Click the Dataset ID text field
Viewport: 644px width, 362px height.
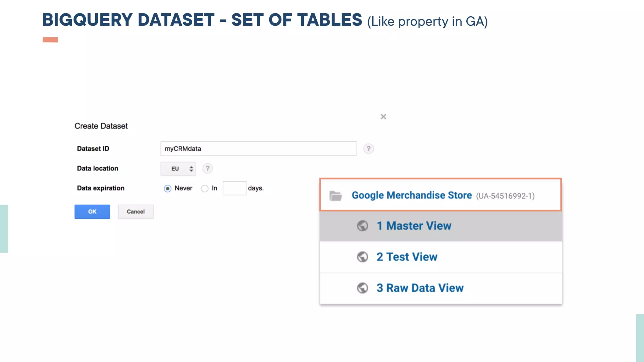point(258,149)
